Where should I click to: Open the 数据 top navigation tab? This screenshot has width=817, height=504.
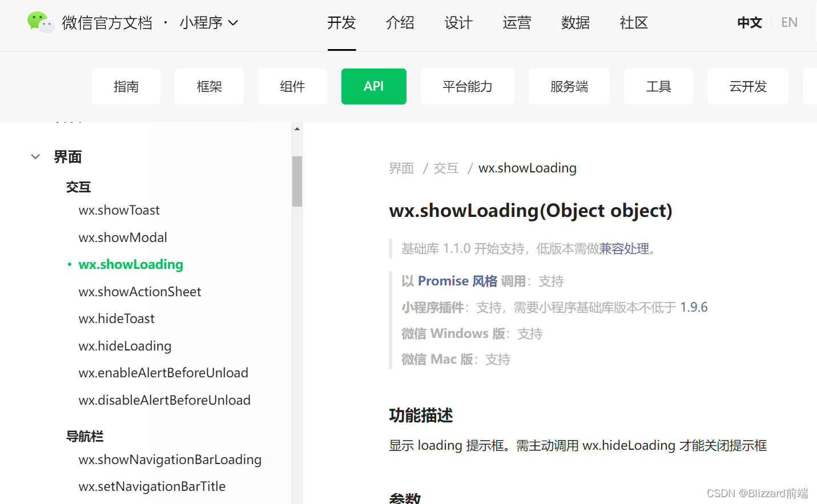(x=575, y=23)
